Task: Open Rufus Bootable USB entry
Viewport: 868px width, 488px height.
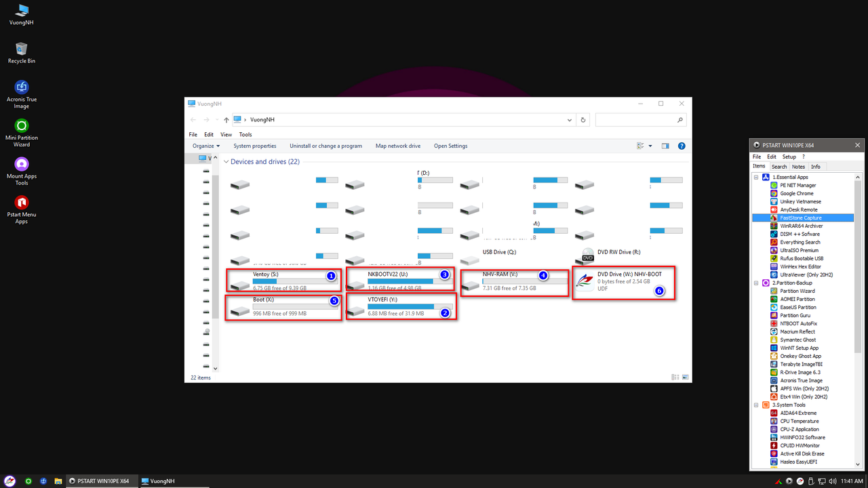Action: click(802, 258)
